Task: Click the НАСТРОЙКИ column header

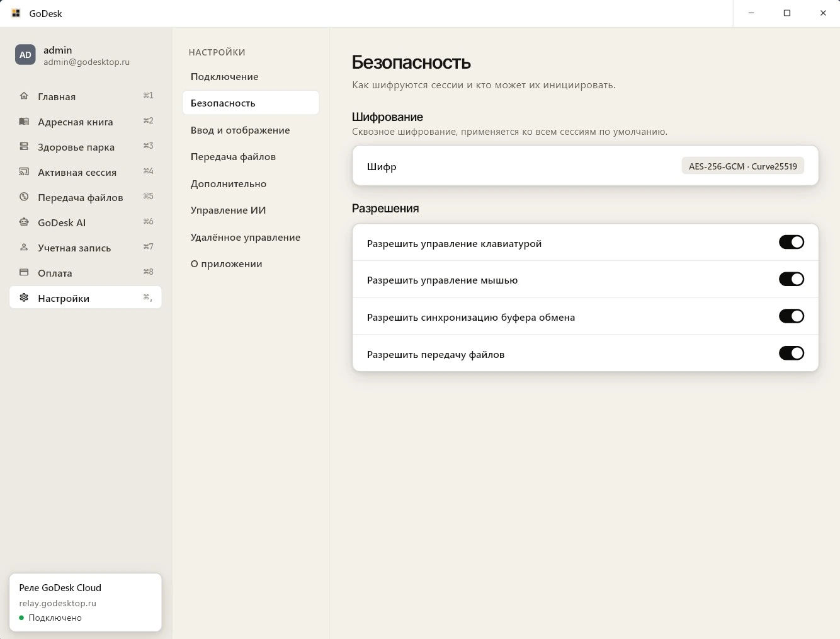Action: pyautogui.click(x=217, y=52)
